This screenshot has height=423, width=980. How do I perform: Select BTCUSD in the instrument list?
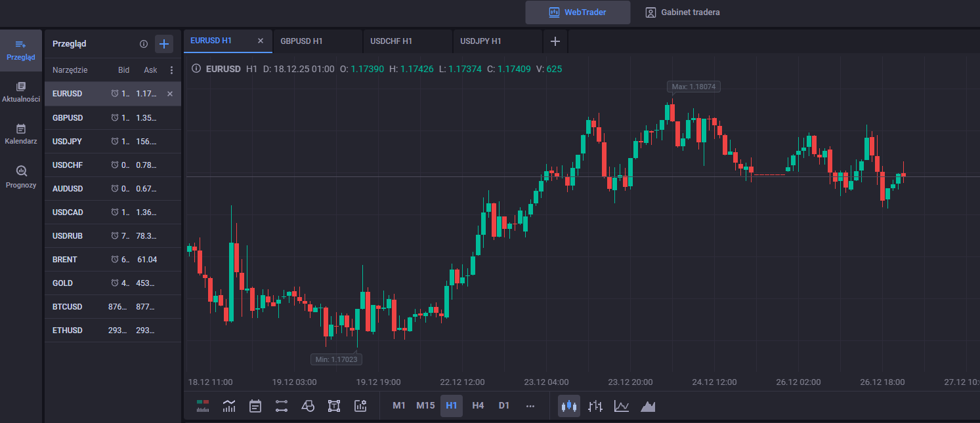pos(68,307)
